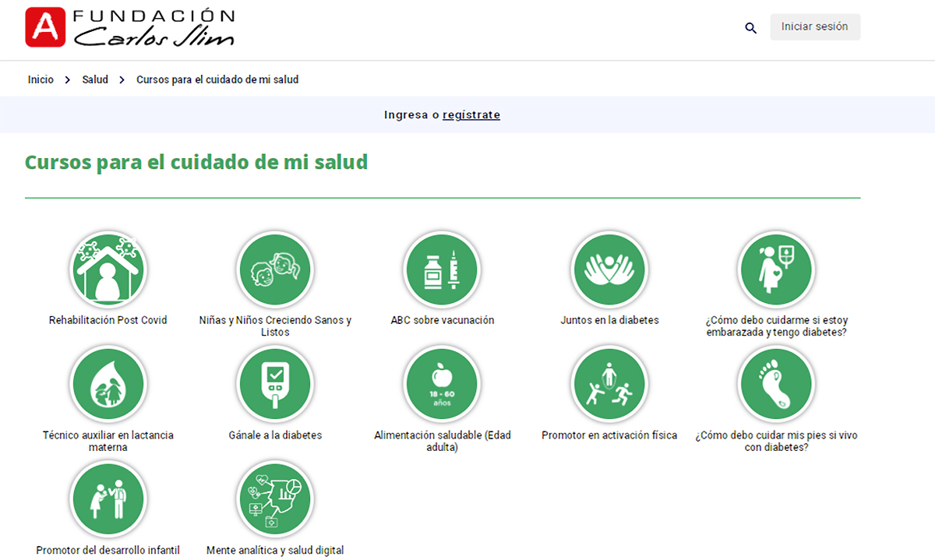
Task: Go to Inicio in the breadcrumb
Action: 41,79
